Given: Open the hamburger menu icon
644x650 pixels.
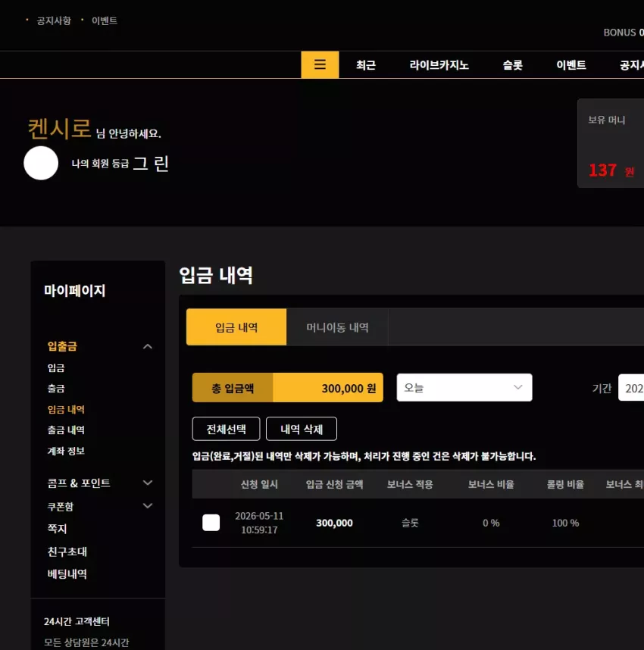Looking at the screenshot, I should tap(320, 64).
